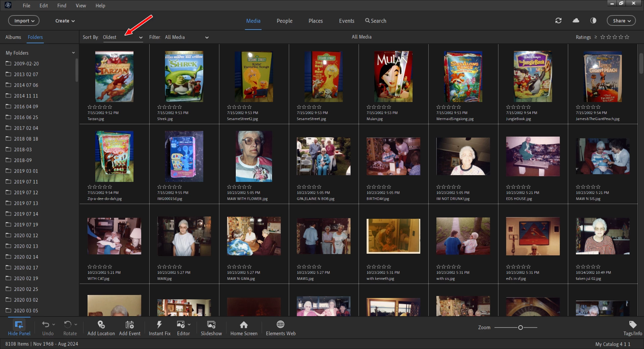Viewport: 644px width, 349px height.
Task: Click the folder list scrollbar
Action: [77, 70]
